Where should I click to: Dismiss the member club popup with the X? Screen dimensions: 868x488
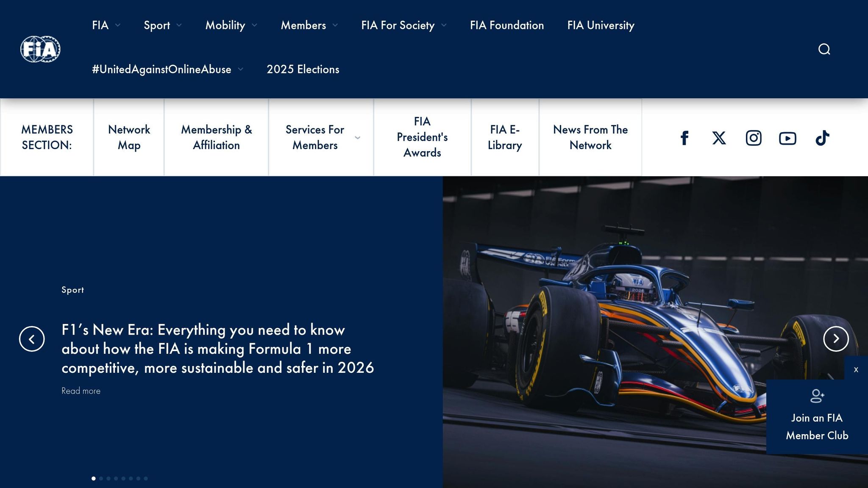[855, 369]
